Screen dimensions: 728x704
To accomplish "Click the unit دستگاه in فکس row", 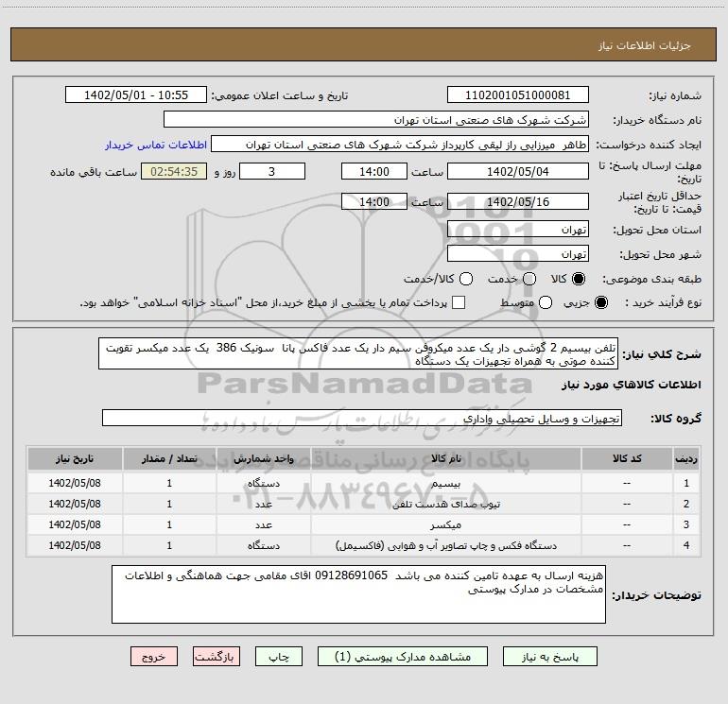I will [263, 546].
